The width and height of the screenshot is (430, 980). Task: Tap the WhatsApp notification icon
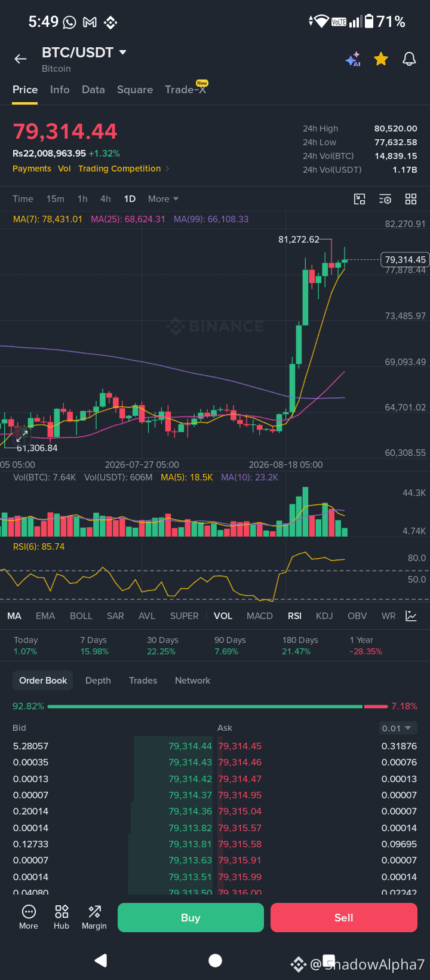click(x=70, y=23)
